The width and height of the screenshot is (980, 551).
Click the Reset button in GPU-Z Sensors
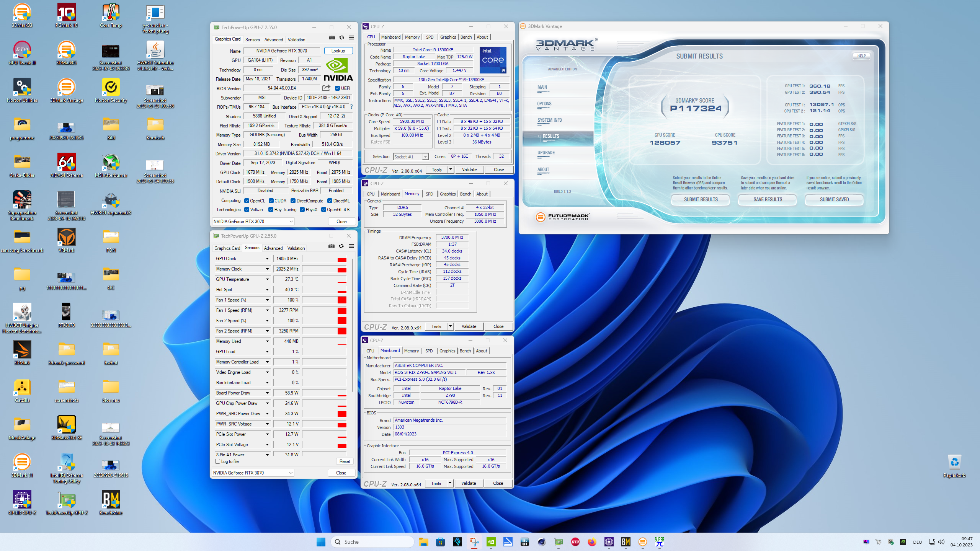(x=345, y=461)
